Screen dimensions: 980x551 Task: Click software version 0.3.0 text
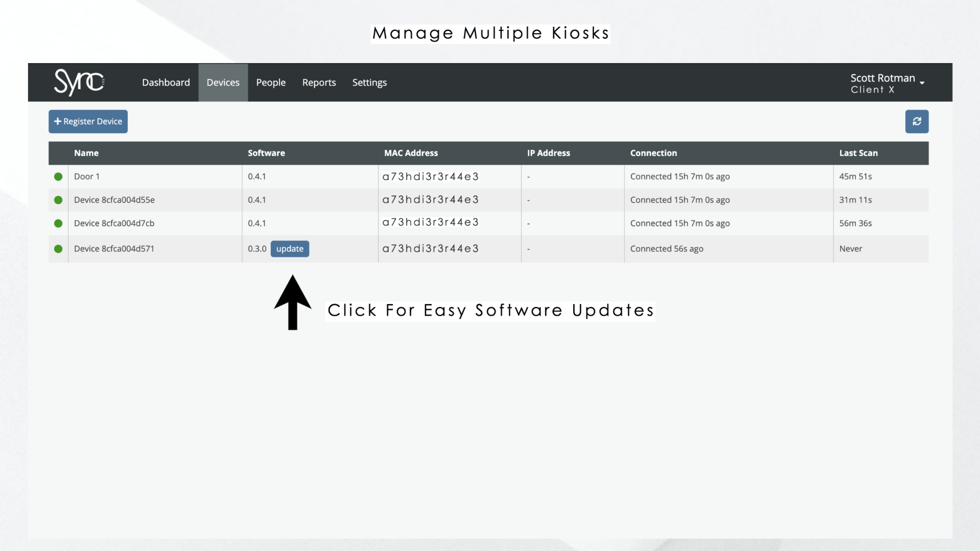click(257, 249)
